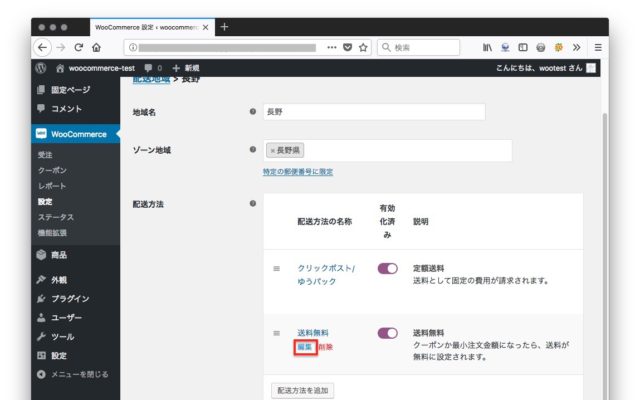
Task: Open the ＋新規 admin bar menu
Action: [x=186, y=68]
